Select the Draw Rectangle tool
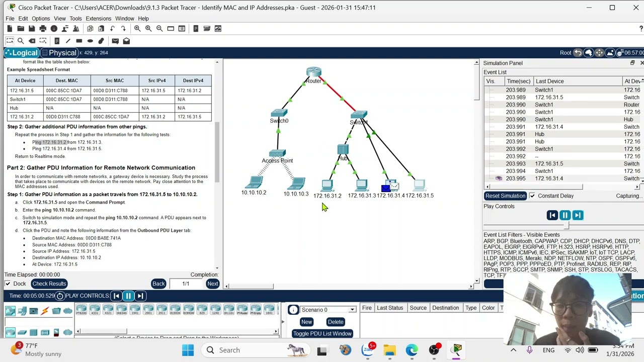644x362 pixels. point(79,41)
